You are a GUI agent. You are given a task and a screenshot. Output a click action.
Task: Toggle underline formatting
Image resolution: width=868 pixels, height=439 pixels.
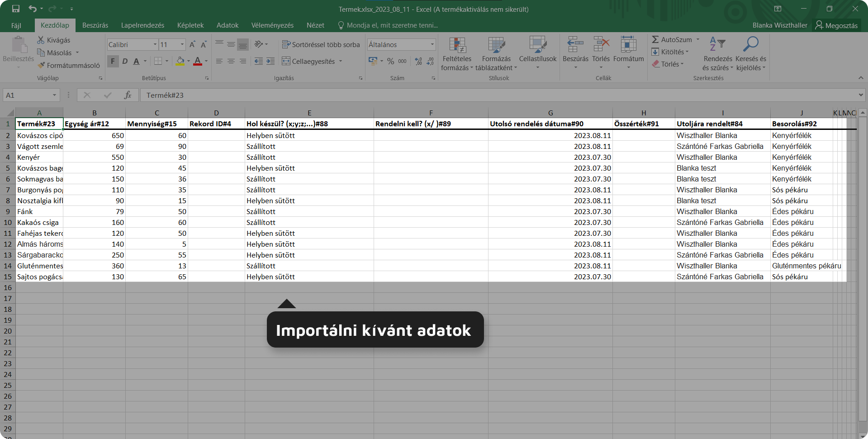[x=136, y=61]
